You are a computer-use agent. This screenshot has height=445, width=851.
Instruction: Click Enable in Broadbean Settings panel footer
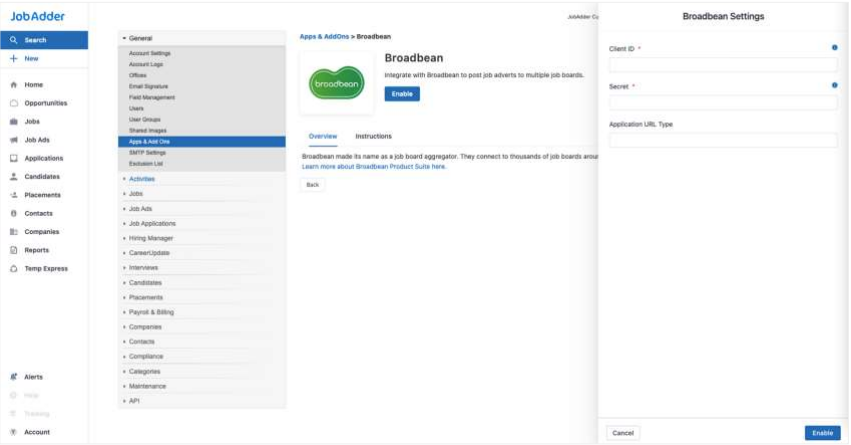(x=822, y=433)
